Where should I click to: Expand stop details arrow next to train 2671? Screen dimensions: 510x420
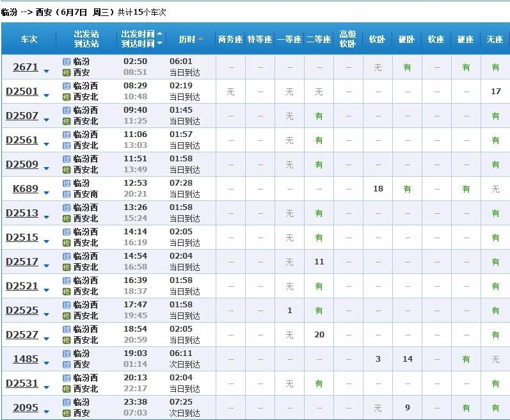[47, 71]
